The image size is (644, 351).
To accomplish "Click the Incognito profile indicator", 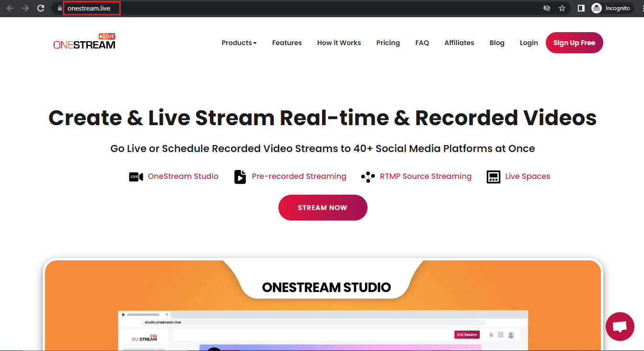I will 612,8.
